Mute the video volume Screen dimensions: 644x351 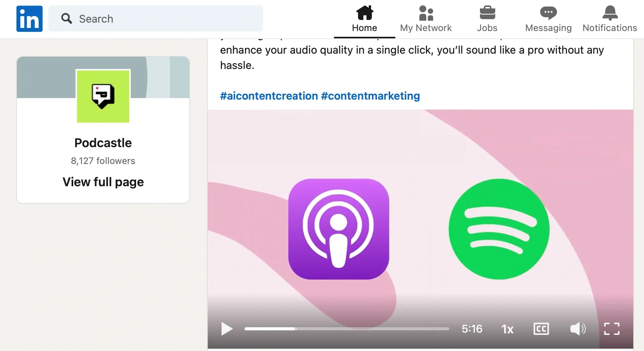pyautogui.click(x=578, y=329)
